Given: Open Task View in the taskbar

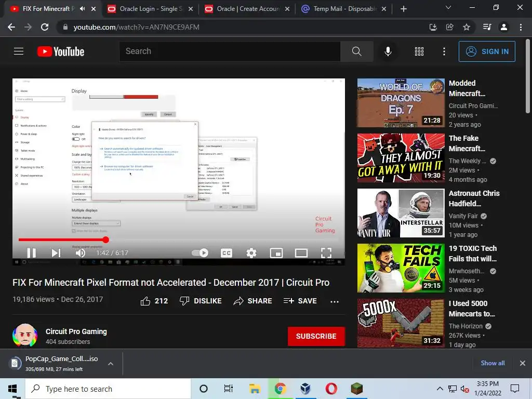Looking at the screenshot, I should 229,389.
